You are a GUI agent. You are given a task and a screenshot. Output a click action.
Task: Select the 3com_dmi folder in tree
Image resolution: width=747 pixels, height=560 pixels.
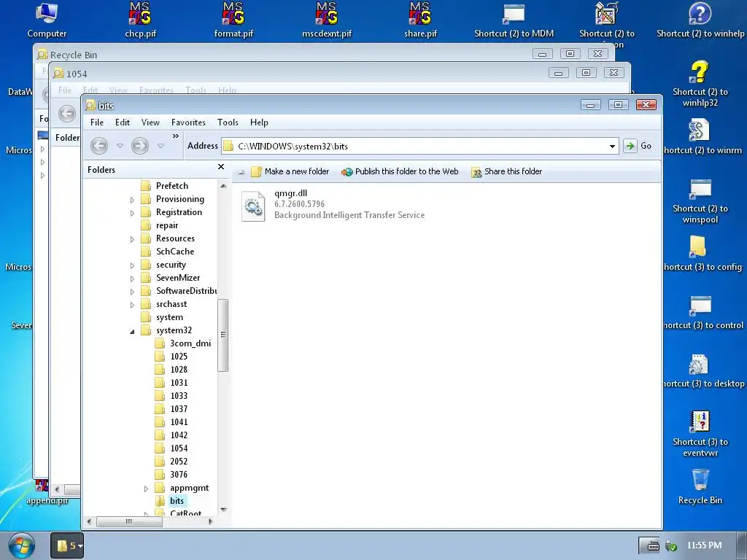tap(190, 343)
